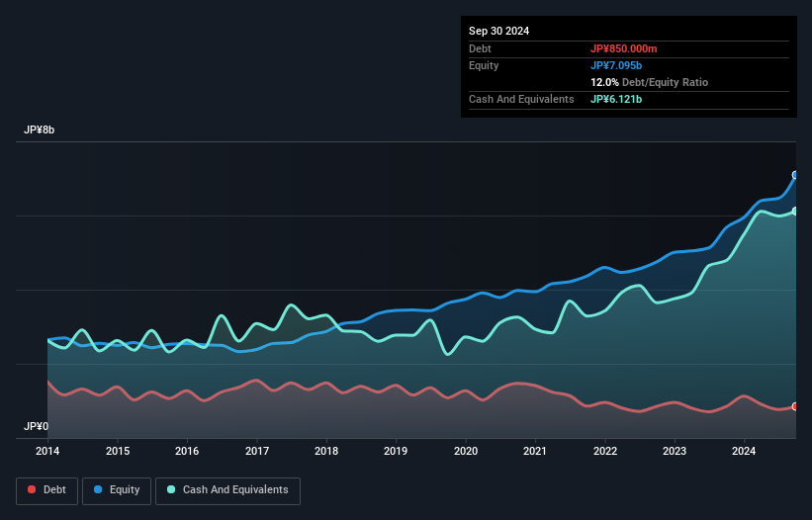Click Cash And Equivalents label in tooltip
Screen dimensions: 812x520
pyautogui.click(x=521, y=99)
